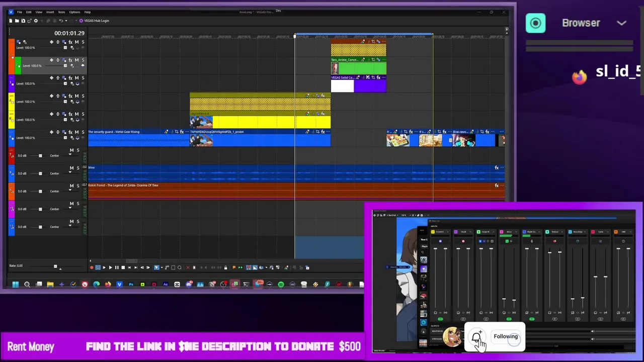Mute video track 1 with M button
The image size is (644, 362).
click(x=76, y=42)
